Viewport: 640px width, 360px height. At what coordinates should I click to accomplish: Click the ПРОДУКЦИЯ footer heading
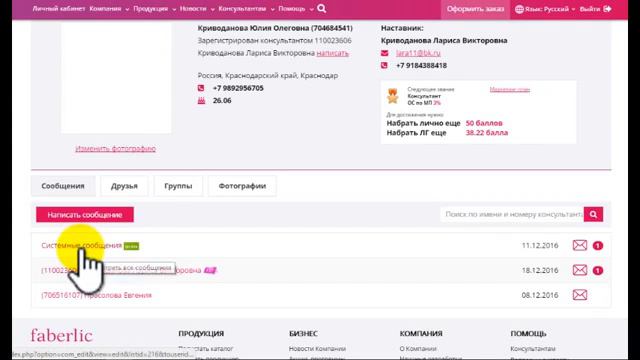click(201, 333)
